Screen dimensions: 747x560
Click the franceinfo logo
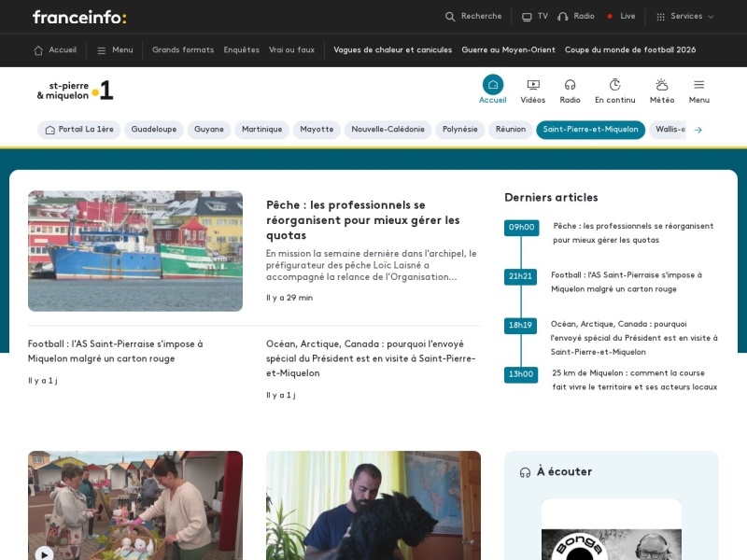coord(79,17)
